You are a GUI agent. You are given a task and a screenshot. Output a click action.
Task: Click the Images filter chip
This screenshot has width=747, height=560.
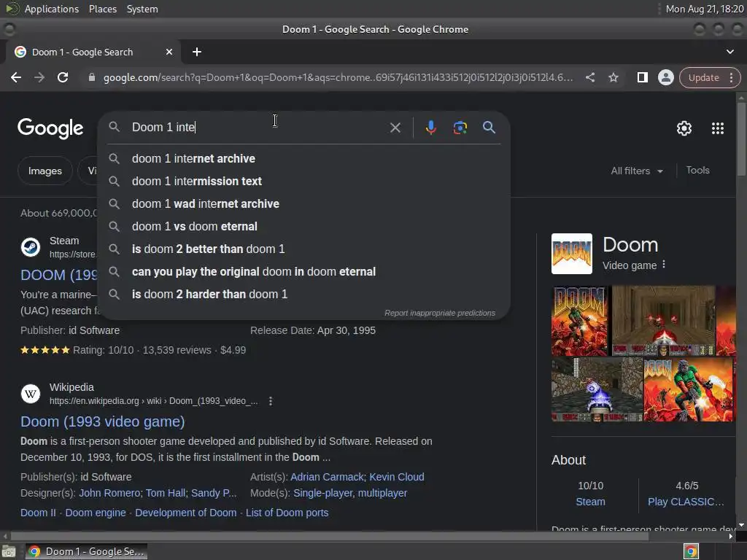click(x=44, y=171)
